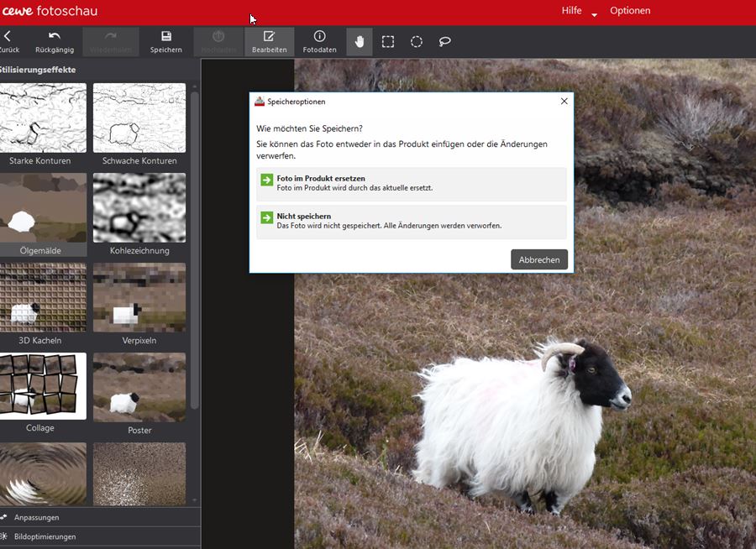Click the effects panel scrollbar
756x549 pixels.
pos(195,252)
